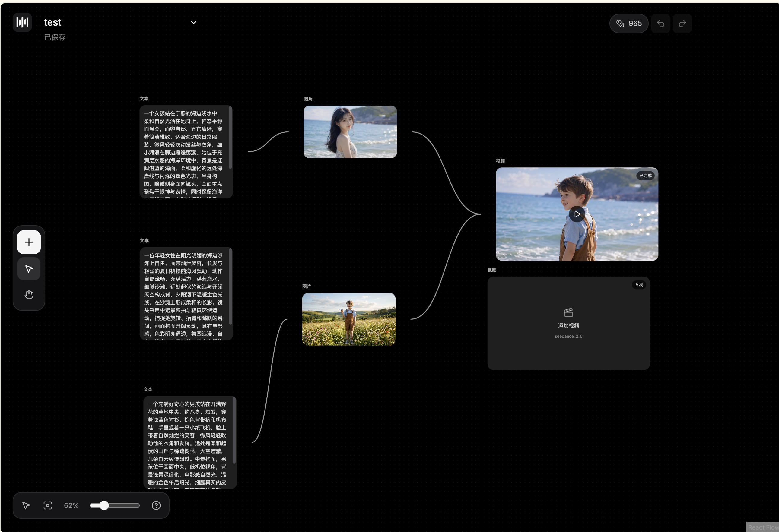Click the clapperboard add-video icon
The image size is (779, 532).
[568, 312]
